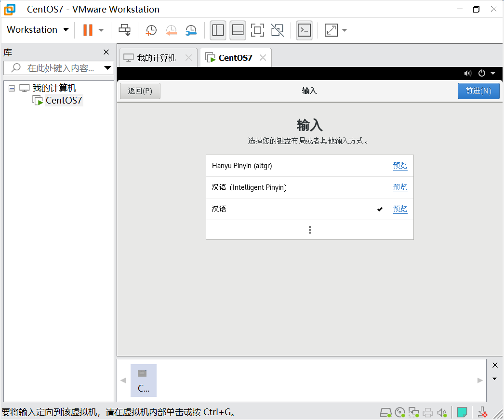Click the green message log icon
The width and height of the screenshot is (504, 420).
tap(462, 412)
